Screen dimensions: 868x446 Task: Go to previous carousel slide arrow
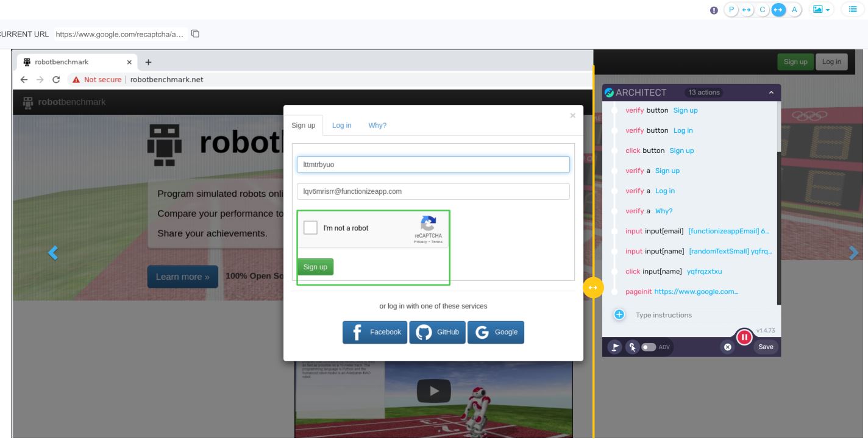tap(54, 252)
